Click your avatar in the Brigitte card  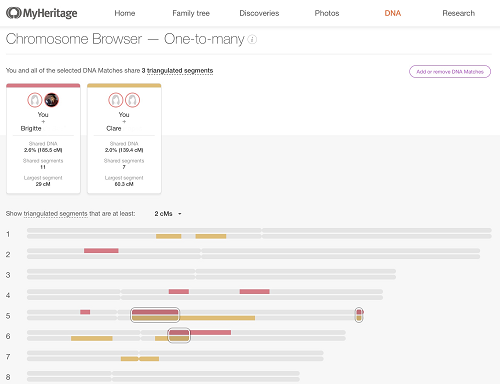click(35, 100)
